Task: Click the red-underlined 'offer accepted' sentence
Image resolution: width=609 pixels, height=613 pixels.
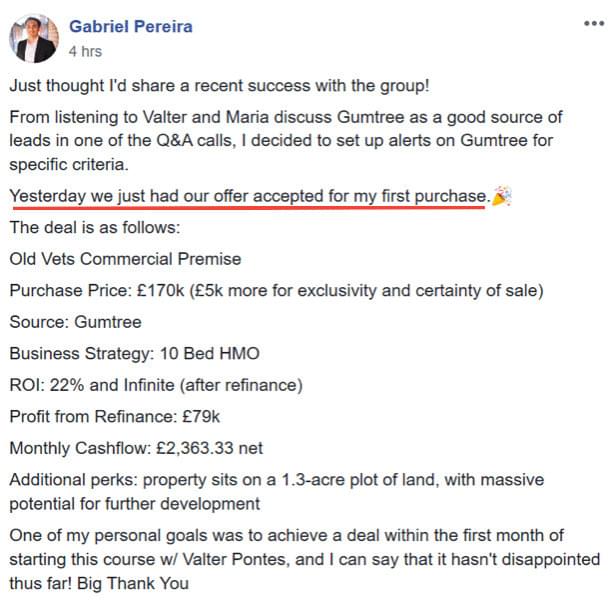Action: click(250, 196)
